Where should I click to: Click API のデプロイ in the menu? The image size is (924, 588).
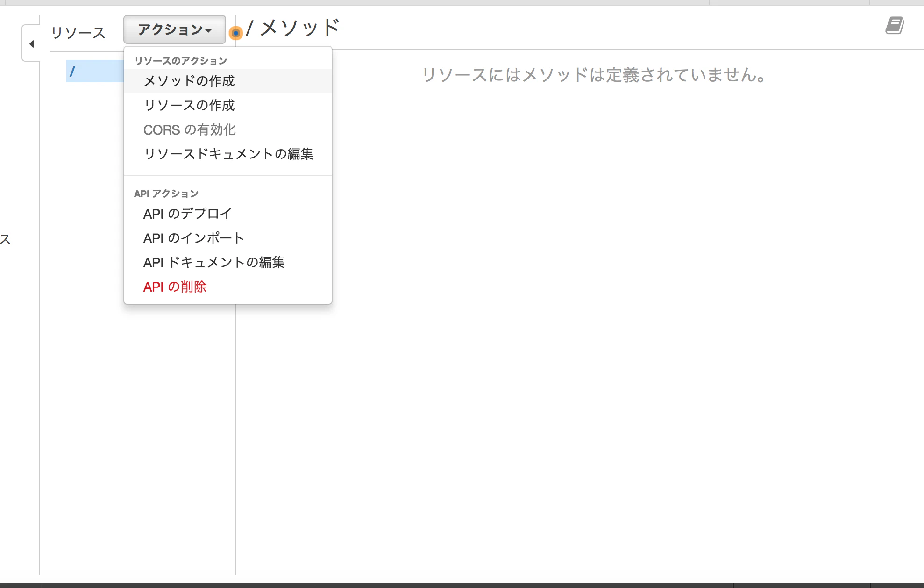click(228, 214)
